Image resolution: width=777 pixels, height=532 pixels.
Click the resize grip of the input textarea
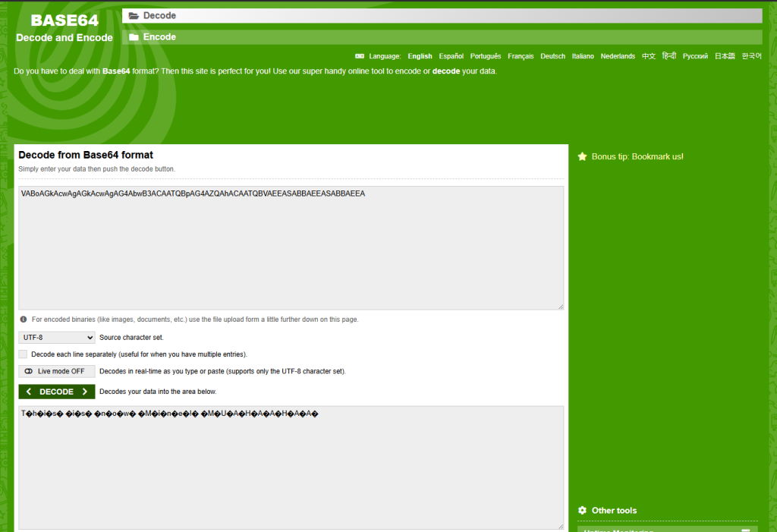[560, 306]
